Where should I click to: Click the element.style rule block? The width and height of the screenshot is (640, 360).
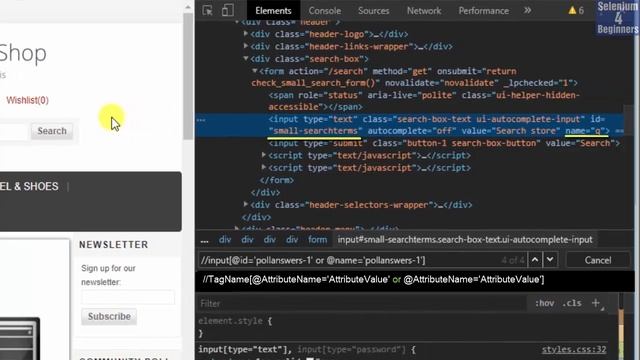tap(235, 327)
